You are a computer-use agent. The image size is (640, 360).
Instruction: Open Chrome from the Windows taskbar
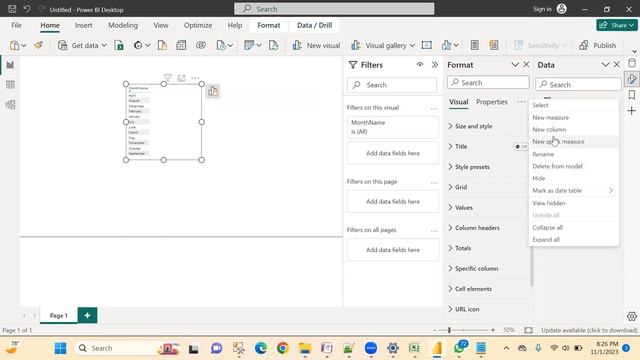coord(282,348)
